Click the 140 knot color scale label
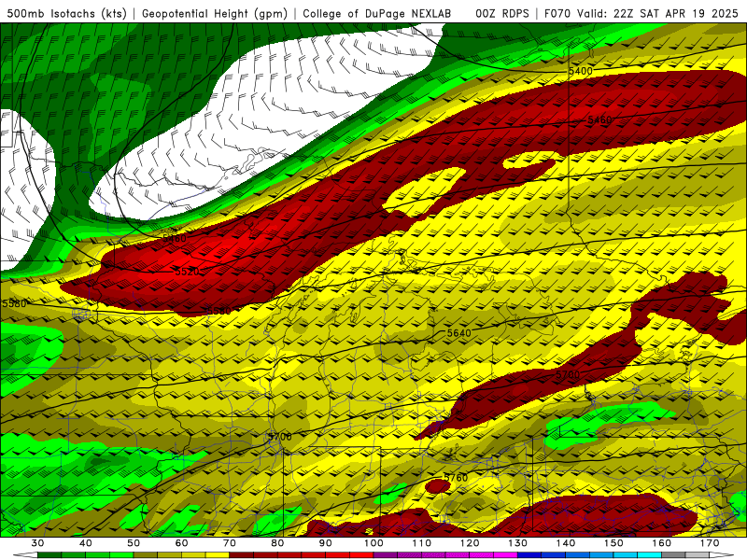 coord(566,543)
